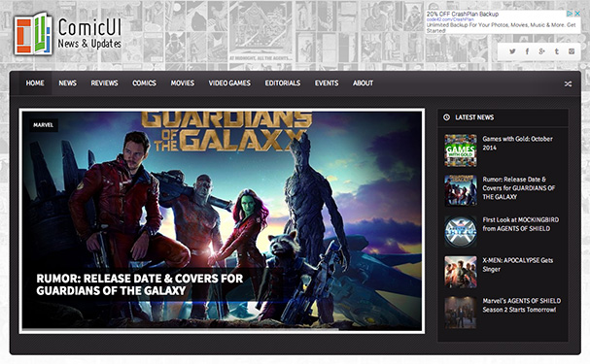The width and height of the screenshot is (590, 364).
Task: Click the ComicUI book logo
Action: tap(33, 34)
